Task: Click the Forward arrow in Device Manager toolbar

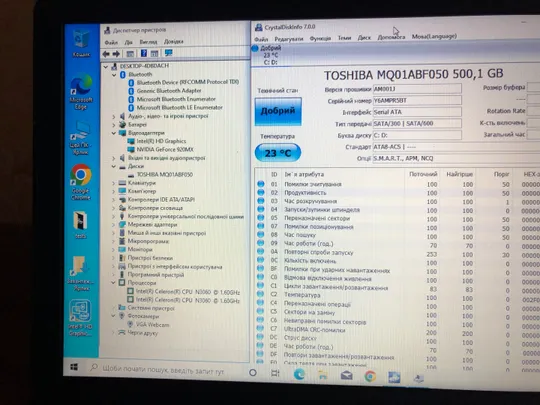Action: [116, 54]
